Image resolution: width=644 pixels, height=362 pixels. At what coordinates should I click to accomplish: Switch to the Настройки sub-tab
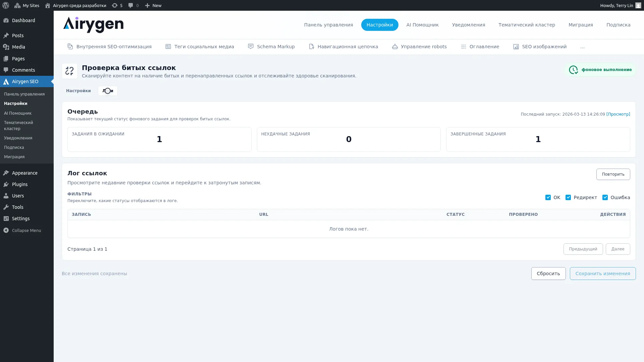click(x=78, y=91)
